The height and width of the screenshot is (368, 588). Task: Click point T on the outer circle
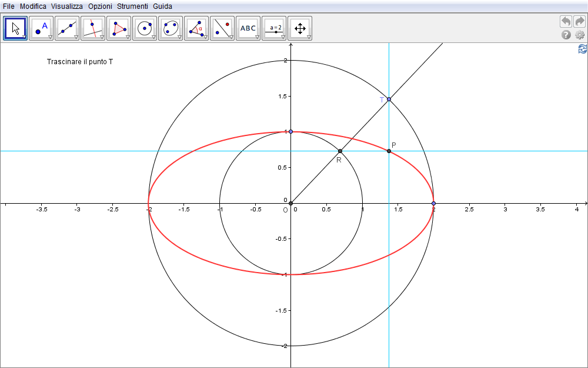click(x=389, y=100)
